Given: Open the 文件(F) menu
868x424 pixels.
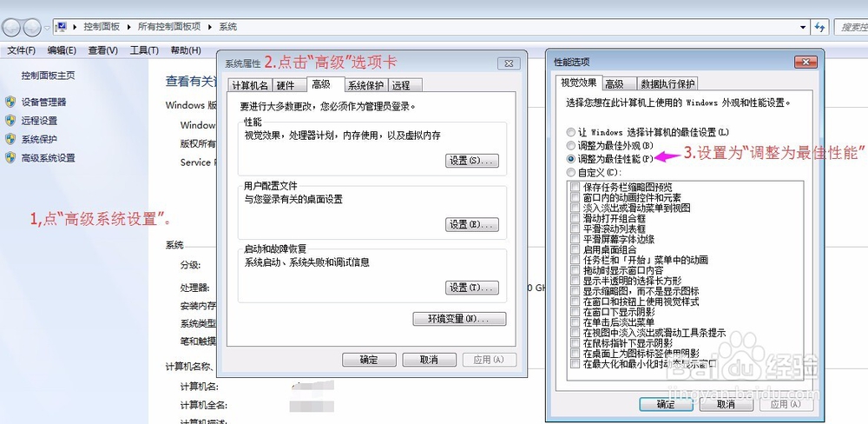Looking at the screenshot, I should (21, 50).
